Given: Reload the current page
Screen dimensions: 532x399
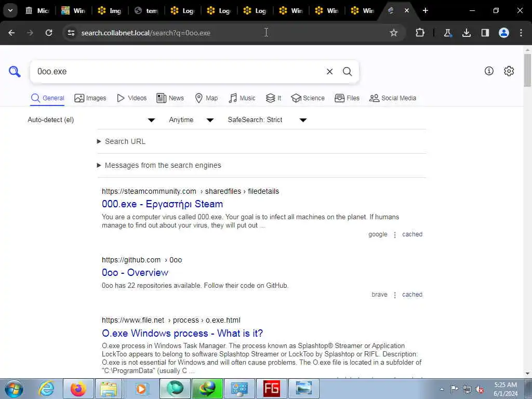Looking at the screenshot, I should (49, 33).
